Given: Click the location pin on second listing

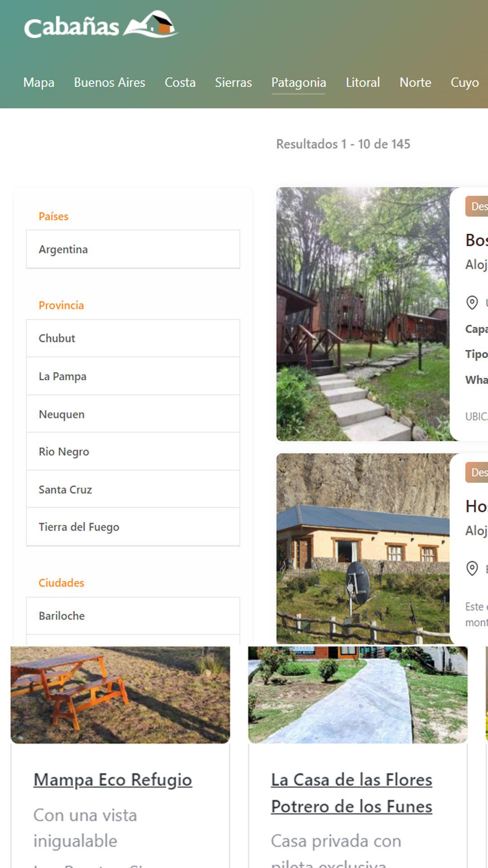Looking at the screenshot, I should [472, 568].
